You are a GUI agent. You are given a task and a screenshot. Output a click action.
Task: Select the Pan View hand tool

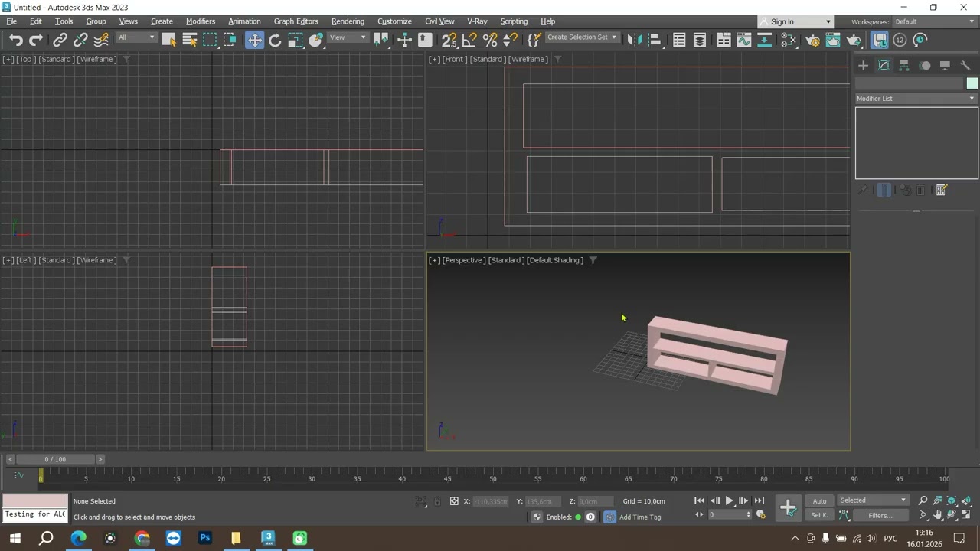tap(938, 515)
